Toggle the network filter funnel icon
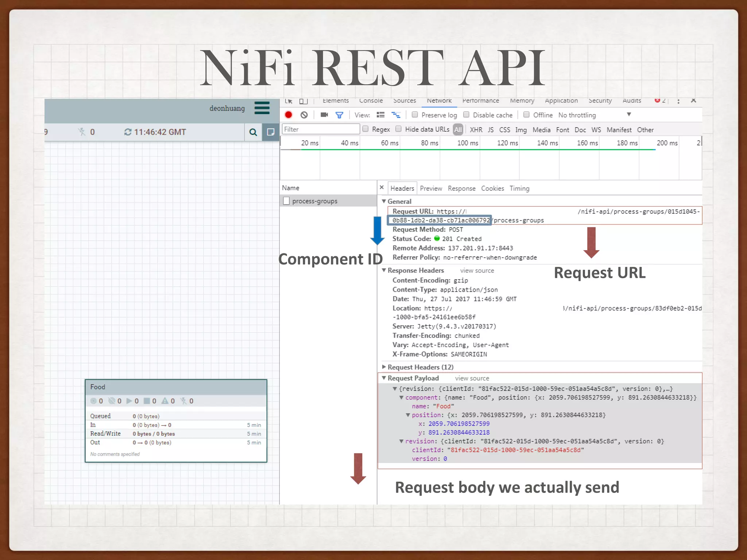 [339, 115]
